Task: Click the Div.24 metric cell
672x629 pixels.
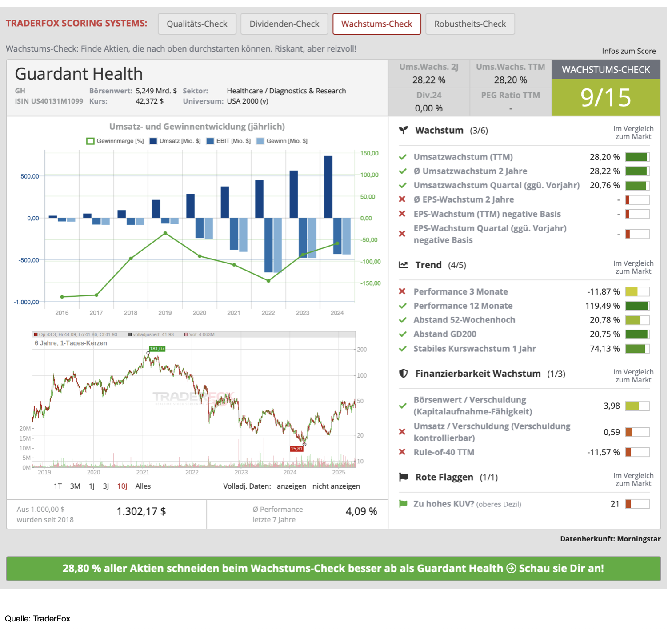Action: (x=429, y=102)
